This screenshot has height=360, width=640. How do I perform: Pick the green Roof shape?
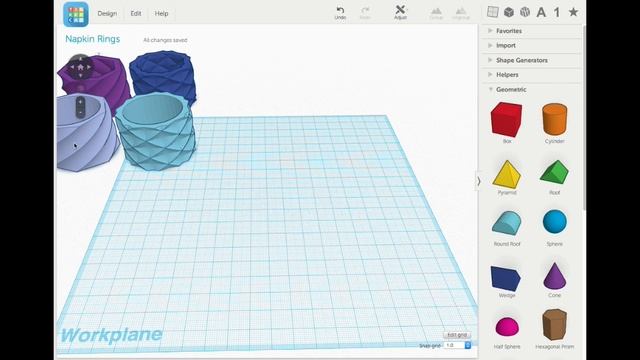554,172
